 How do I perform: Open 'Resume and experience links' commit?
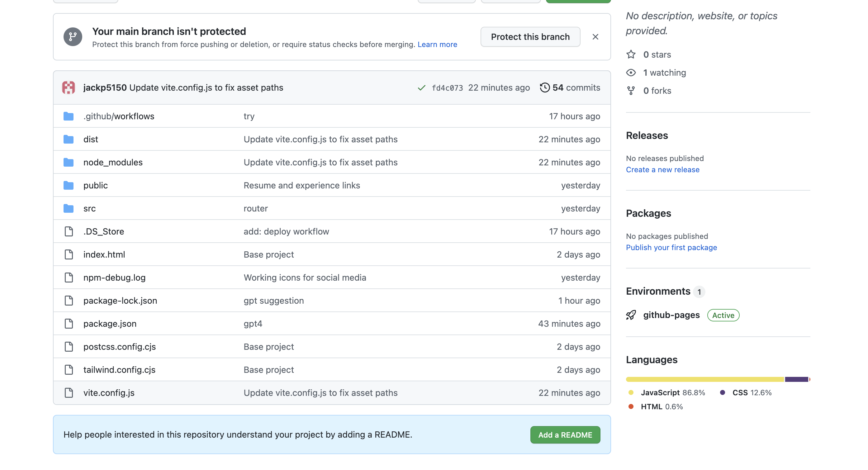tap(301, 185)
